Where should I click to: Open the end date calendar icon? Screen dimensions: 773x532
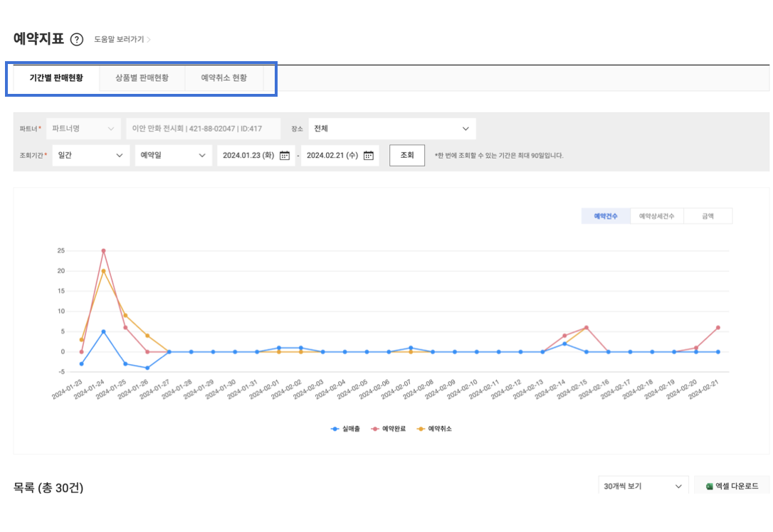tap(369, 156)
